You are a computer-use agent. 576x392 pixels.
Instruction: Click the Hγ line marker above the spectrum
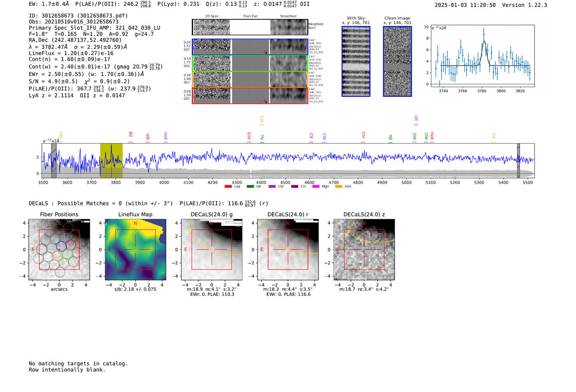click(x=262, y=139)
